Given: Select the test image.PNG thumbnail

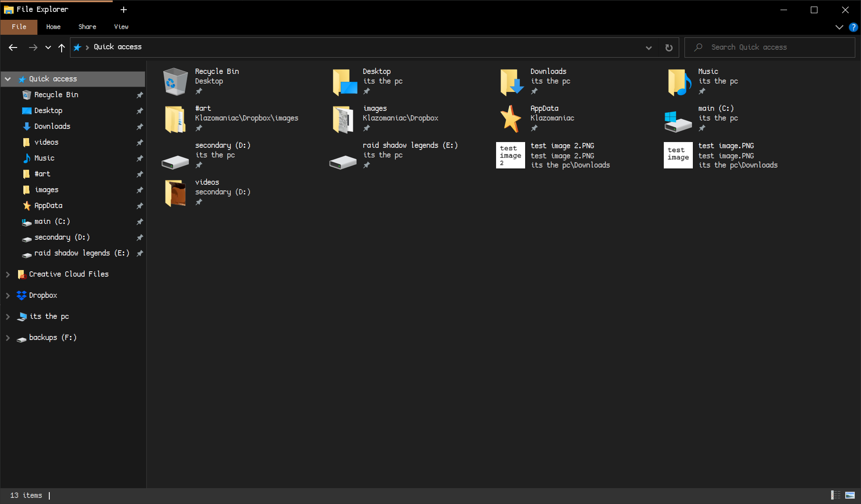Looking at the screenshot, I should click(x=678, y=155).
